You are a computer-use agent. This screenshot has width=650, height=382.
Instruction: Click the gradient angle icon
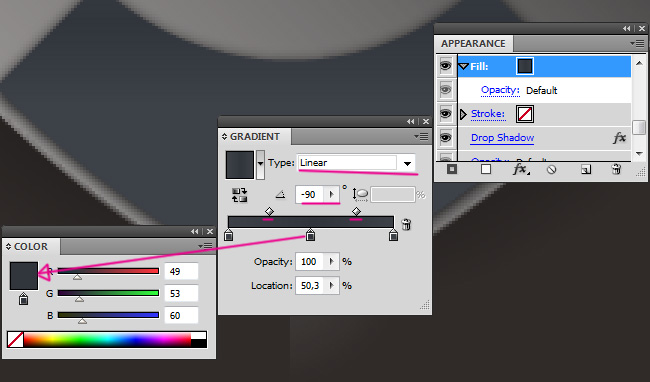(281, 194)
